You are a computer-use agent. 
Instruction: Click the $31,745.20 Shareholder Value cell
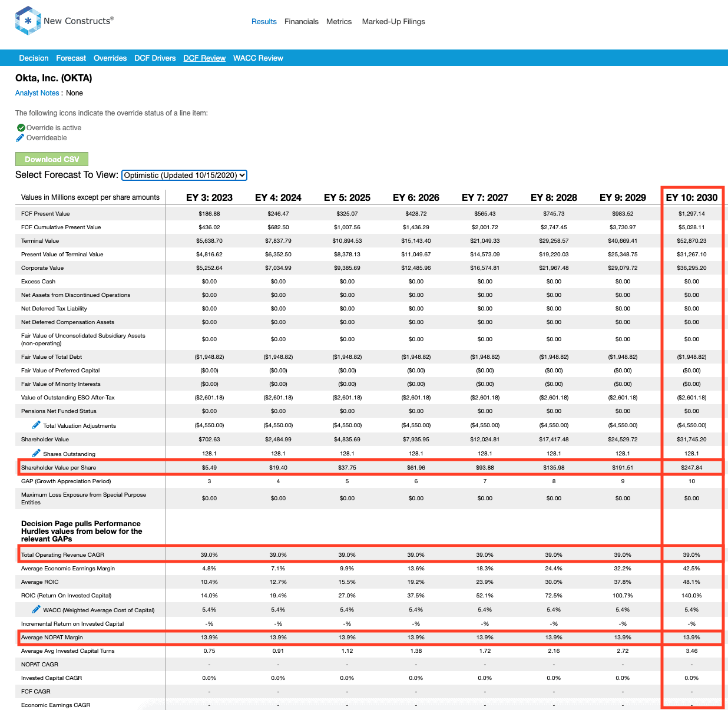[x=691, y=440]
